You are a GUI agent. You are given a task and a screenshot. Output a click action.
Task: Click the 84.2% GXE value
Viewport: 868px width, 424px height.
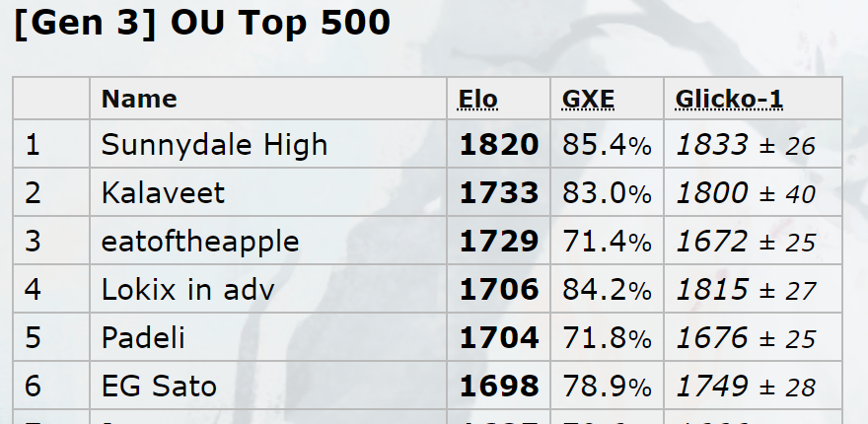(607, 289)
